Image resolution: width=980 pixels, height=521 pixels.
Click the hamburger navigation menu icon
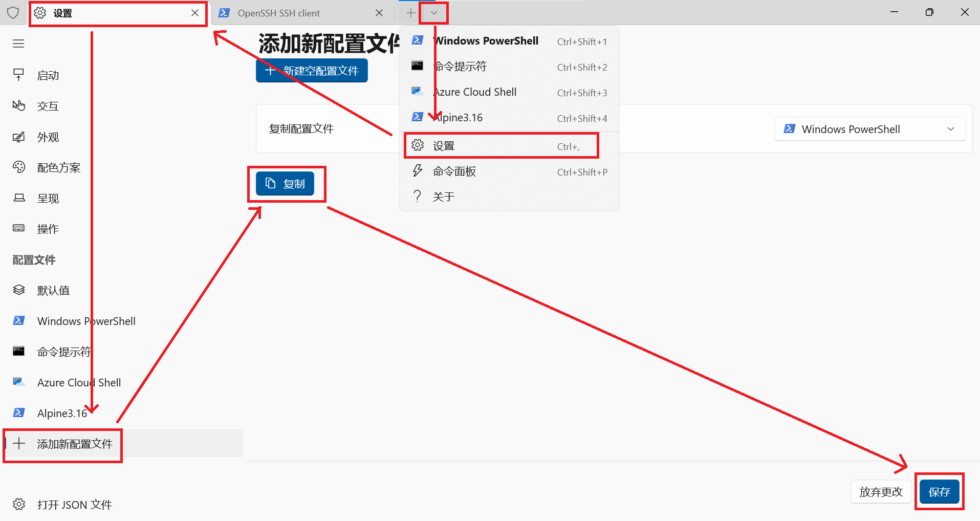[18, 44]
